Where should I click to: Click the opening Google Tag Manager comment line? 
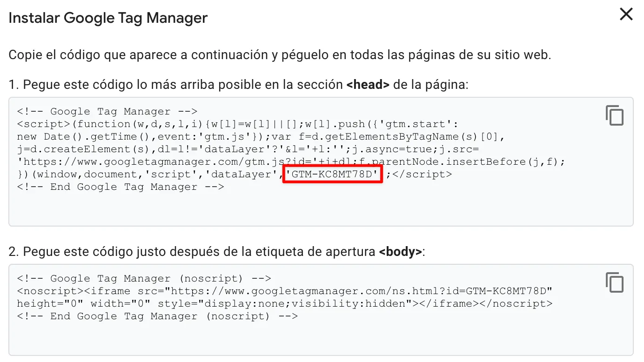107,111
